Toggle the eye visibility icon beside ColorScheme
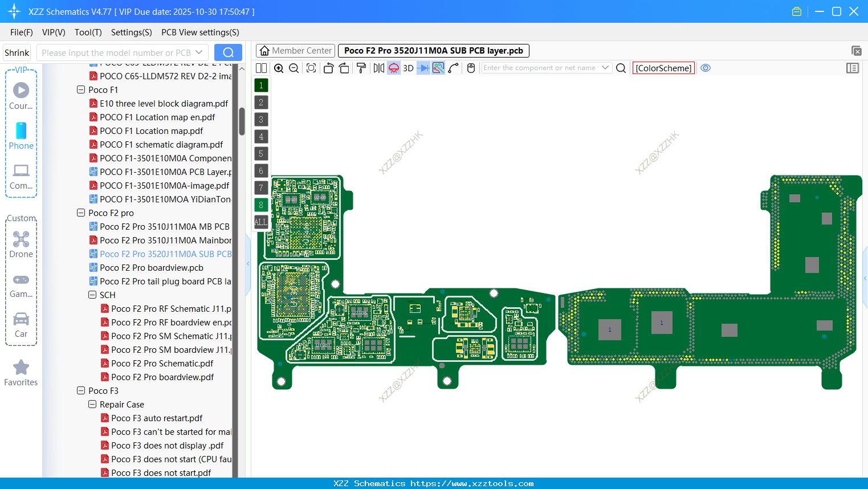This screenshot has width=868, height=489. click(705, 68)
